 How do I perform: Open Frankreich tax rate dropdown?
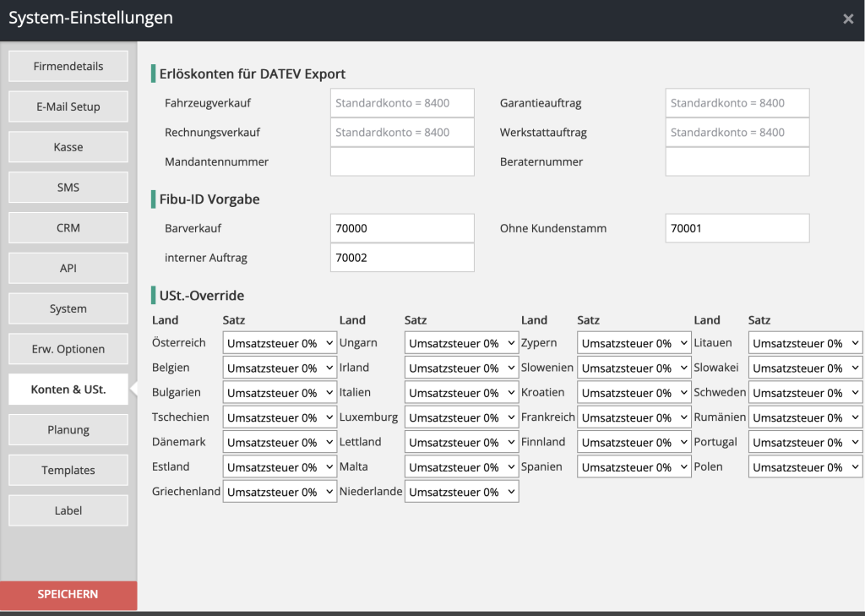634,417
